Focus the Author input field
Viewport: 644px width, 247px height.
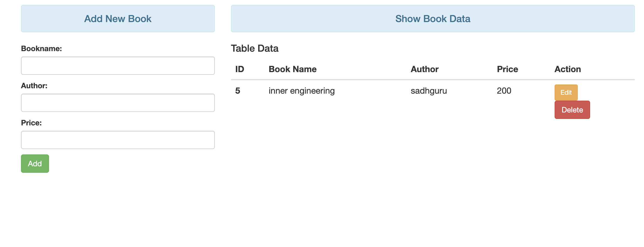(x=118, y=103)
